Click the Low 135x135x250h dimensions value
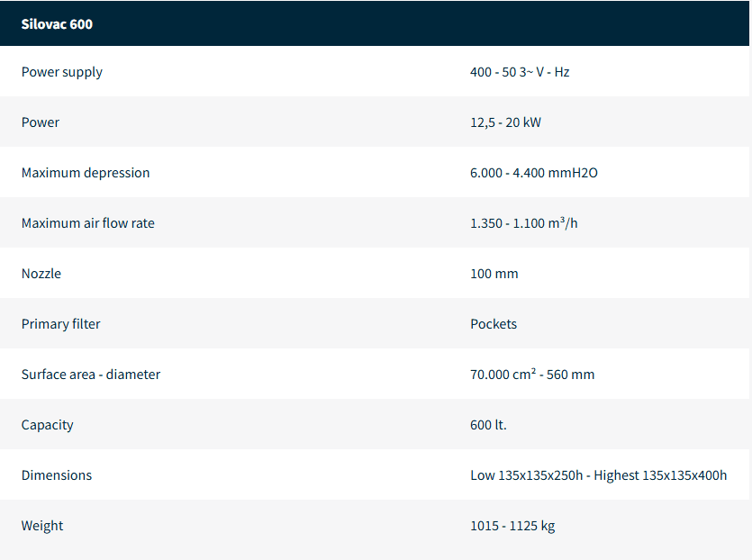Screen dimensions: 752x560 point(599,475)
